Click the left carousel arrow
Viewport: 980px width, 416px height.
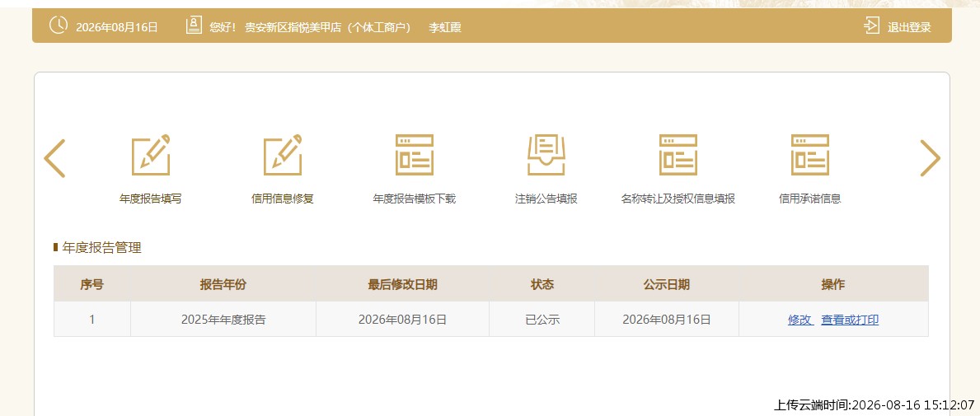pyautogui.click(x=54, y=158)
